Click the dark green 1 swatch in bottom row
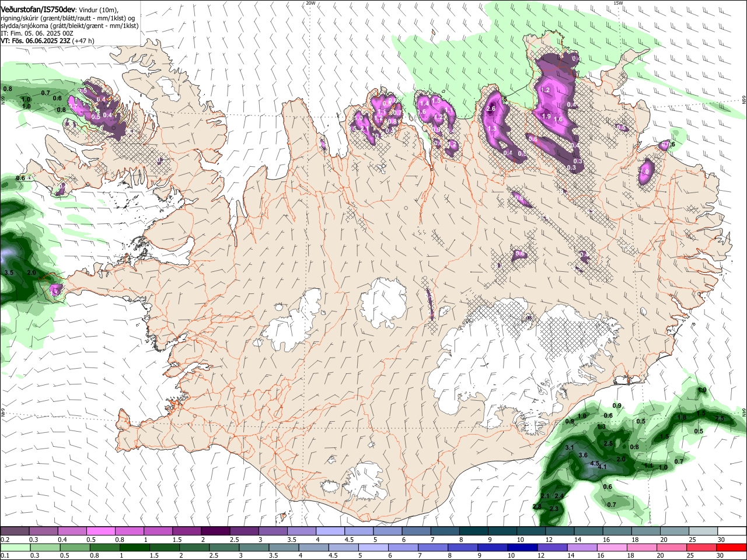 click(x=134, y=547)
